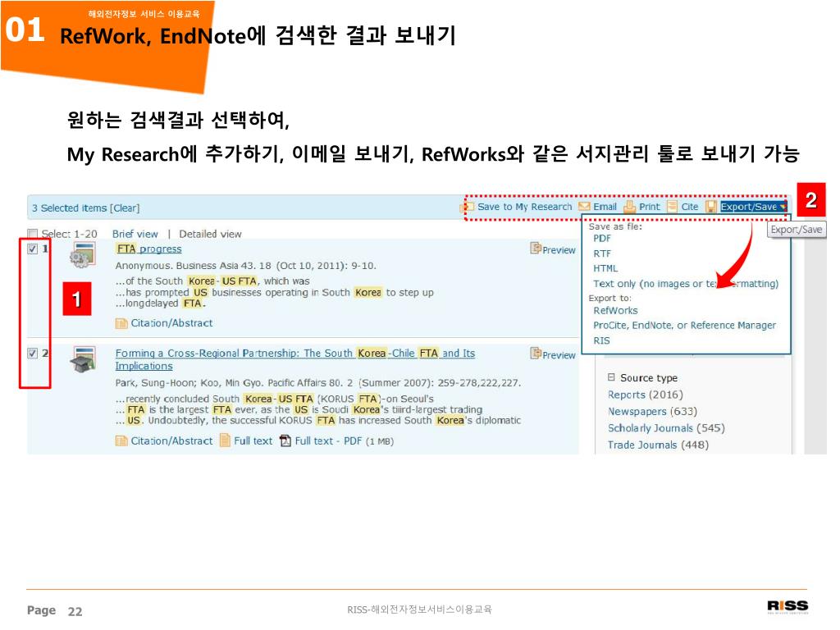The height and width of the screenshot is (630, 840).
Task: Click the Print printer icon
Action: click(x=629, y=207)
